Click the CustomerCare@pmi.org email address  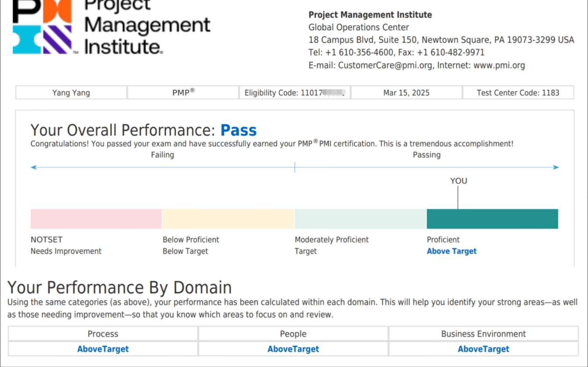pos(385,66)
